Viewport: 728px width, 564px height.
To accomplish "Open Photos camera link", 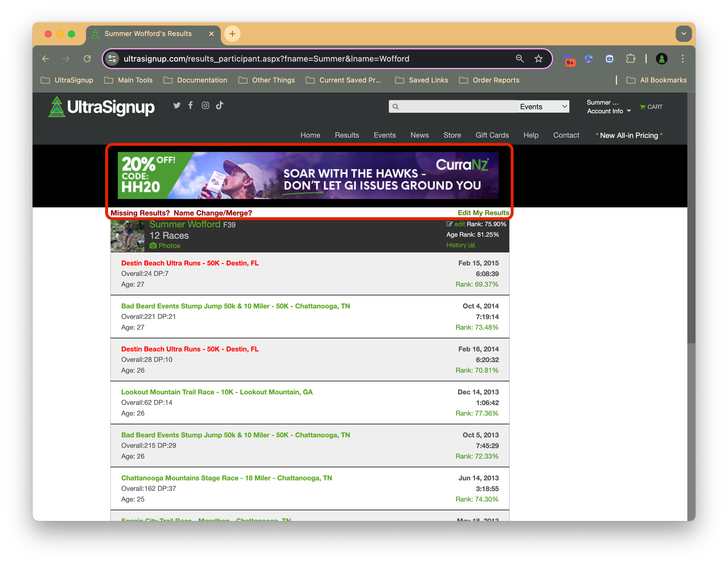I will point(165,246).
